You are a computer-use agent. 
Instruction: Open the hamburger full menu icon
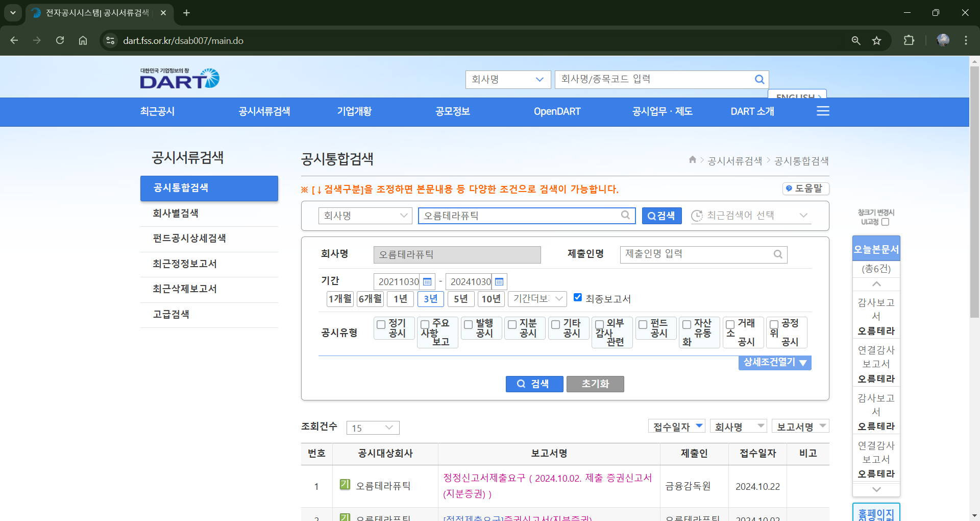click(823, 111)
